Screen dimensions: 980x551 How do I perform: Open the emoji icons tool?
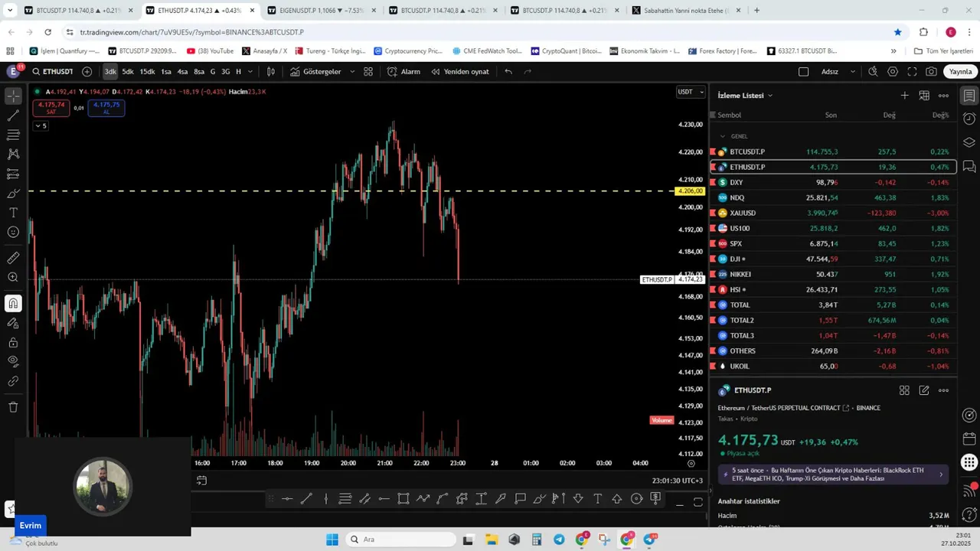(x=13, y=232)
